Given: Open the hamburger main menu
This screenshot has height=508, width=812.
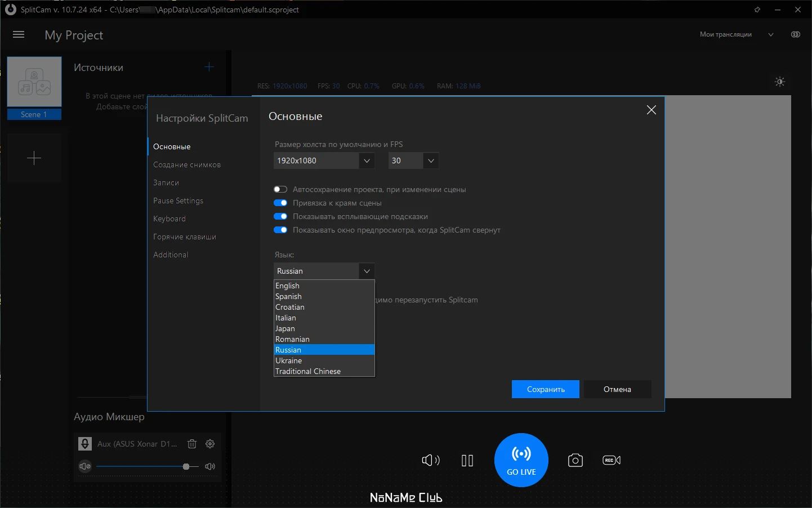Looking at the screenshot, I should pyautogui.click(x=19, y=34).
